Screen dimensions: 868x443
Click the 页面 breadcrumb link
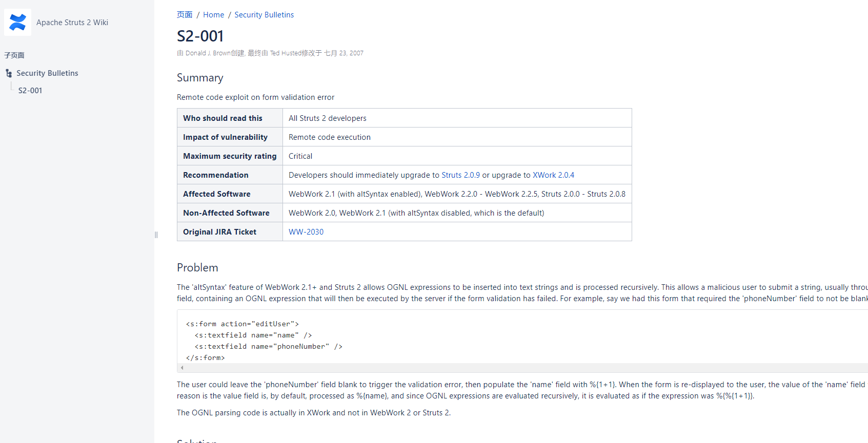185,15
